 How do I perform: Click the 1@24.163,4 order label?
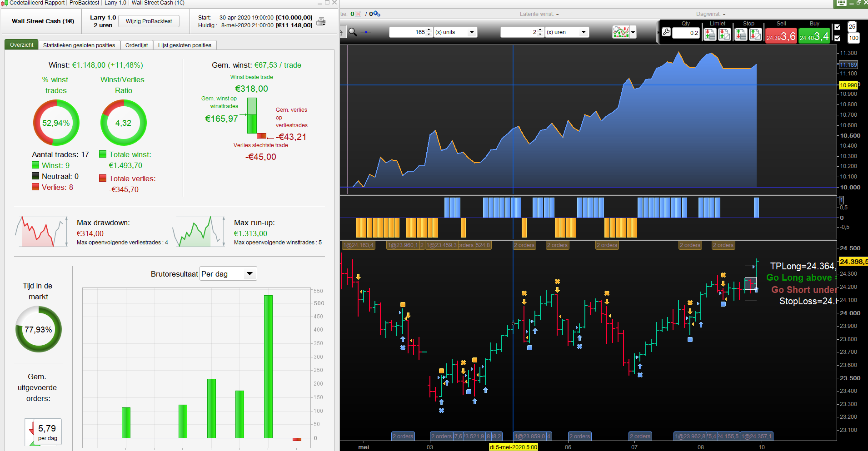pos(359,245)
